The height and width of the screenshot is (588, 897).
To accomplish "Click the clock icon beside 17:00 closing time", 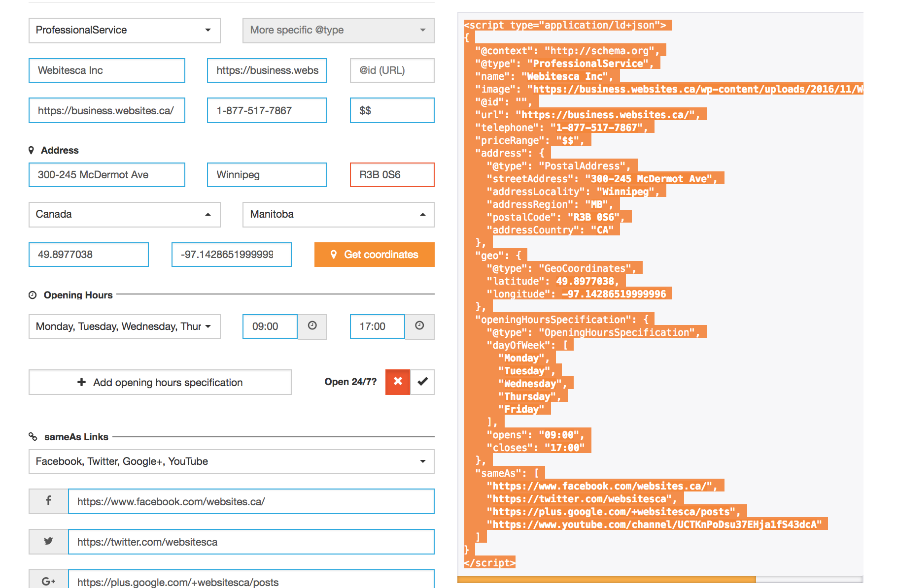I will (x=419, y=326).
